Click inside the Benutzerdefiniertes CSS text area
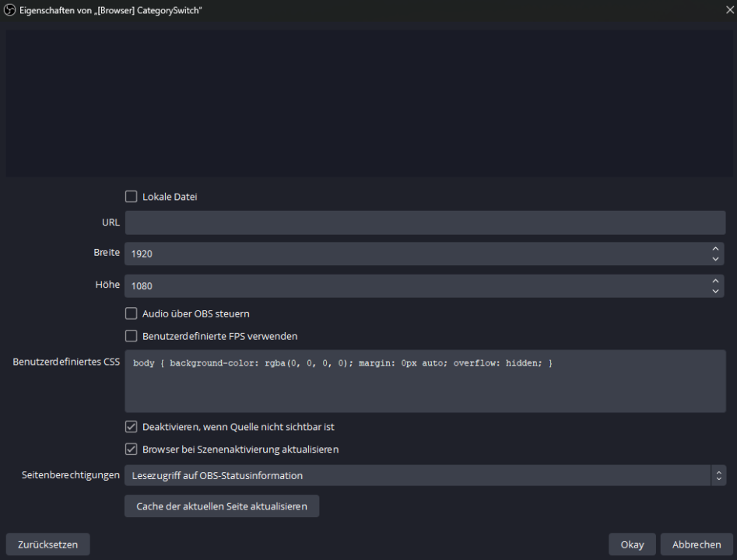The image size is (737, 560). point(424,385)
